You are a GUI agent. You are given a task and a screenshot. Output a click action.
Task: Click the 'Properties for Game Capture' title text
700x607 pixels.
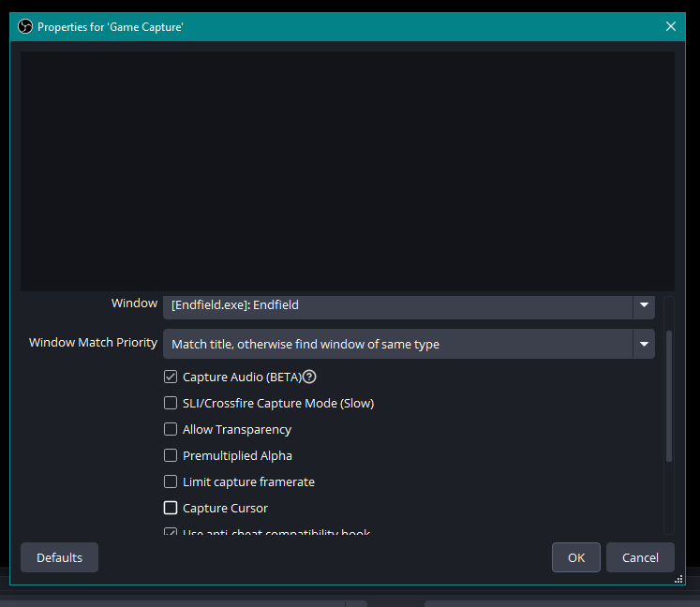(111, 27)
